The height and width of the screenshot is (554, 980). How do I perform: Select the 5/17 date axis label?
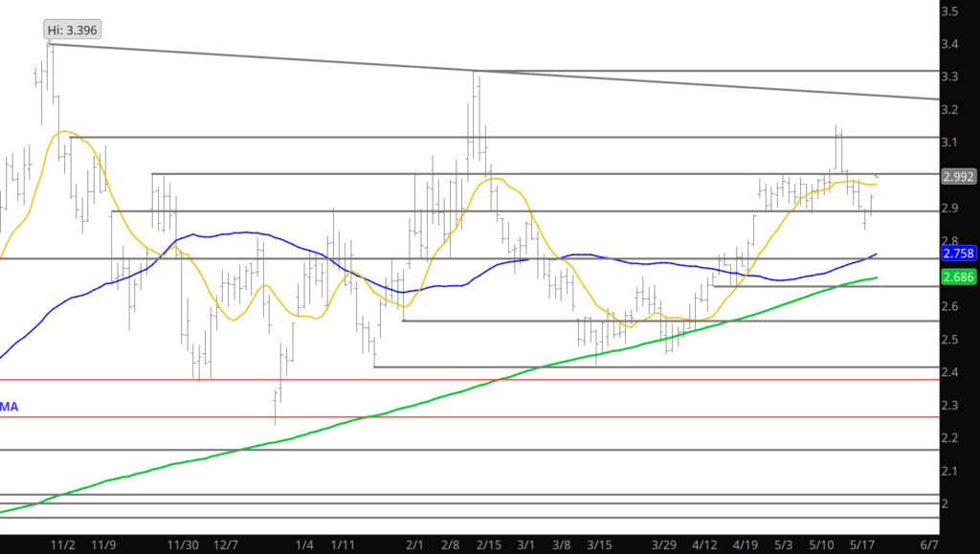click(x=863, y=544)
